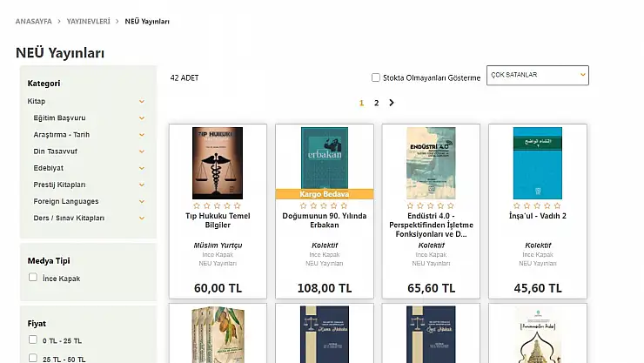This screenshot has height=363, width=644.
Task: Select the 25 TL - 50 TL price checkbox
Action: coord(33,358)
